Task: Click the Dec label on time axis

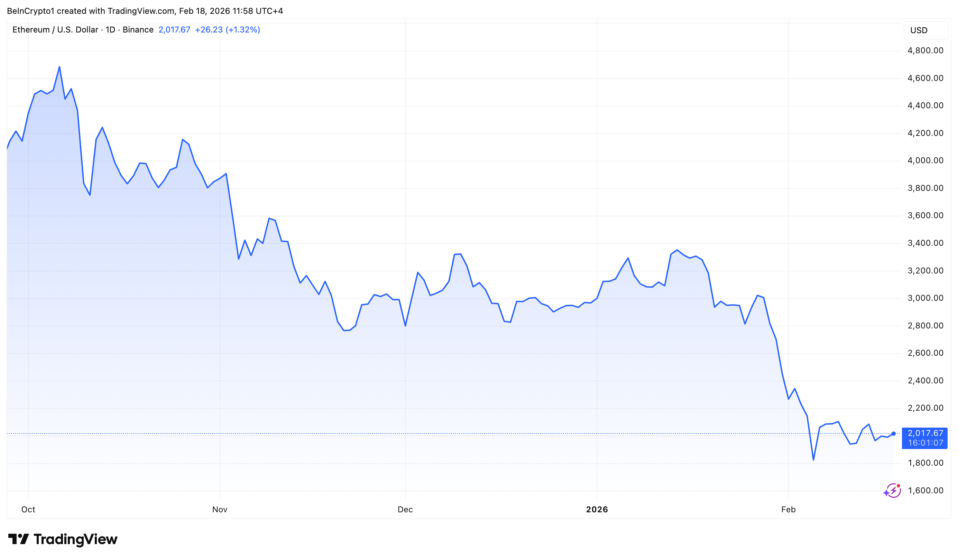Action: (405, 510)
